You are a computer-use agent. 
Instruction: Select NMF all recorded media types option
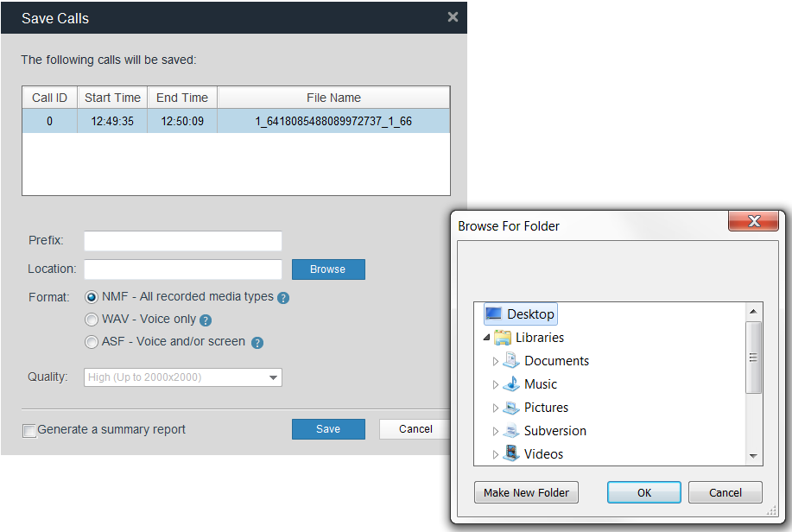[x=92, y=297]
